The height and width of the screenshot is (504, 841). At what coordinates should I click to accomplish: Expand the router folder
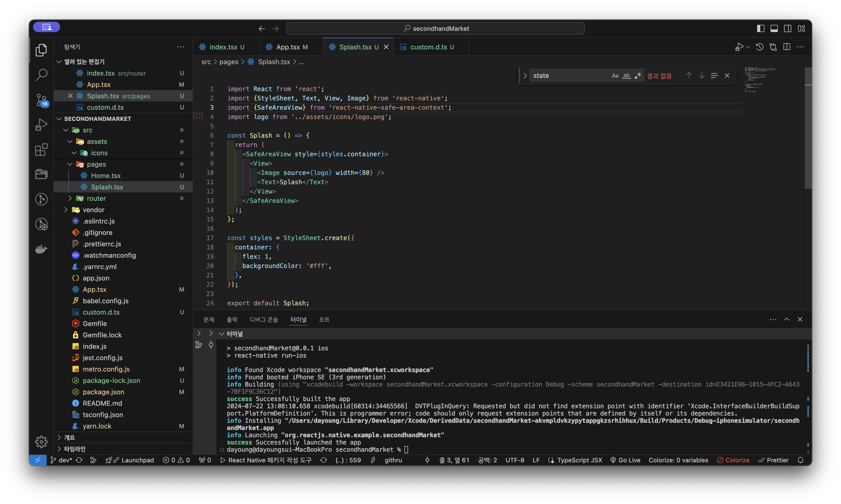click(x=96, y=198)
